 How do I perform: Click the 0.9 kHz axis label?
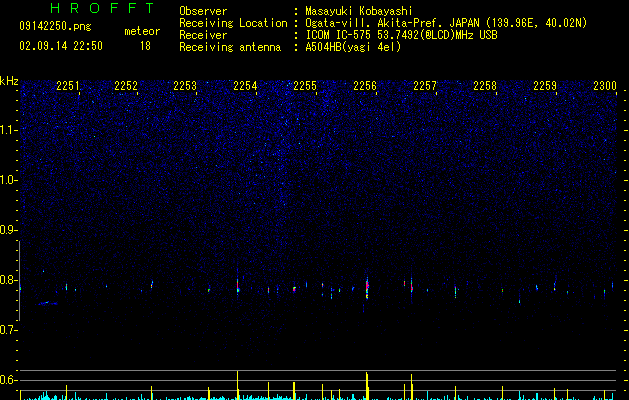8,230
